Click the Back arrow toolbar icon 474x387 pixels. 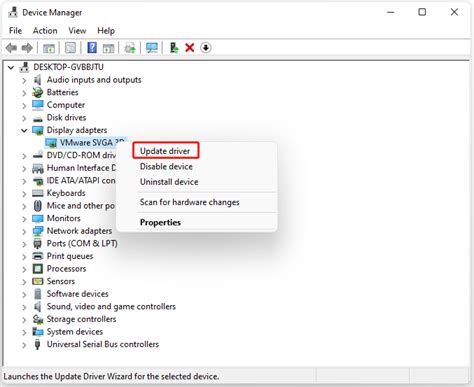coord(12,48)
